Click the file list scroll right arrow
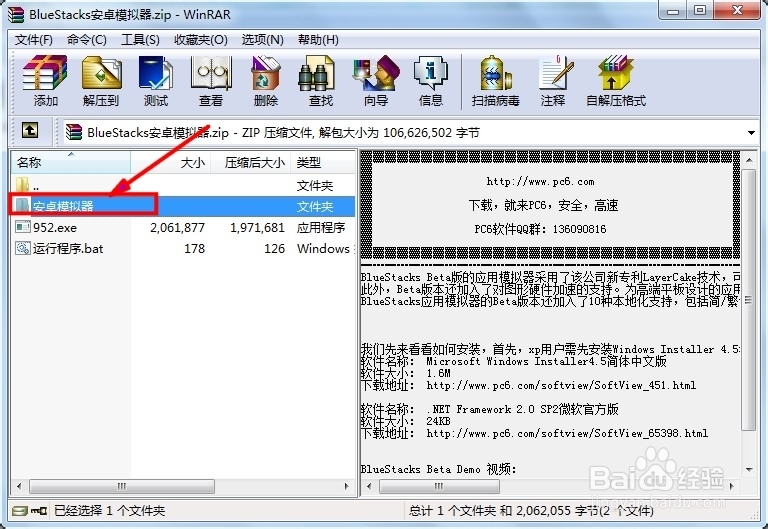This screenshot has height=529, width=768. (x=347, y=486)
